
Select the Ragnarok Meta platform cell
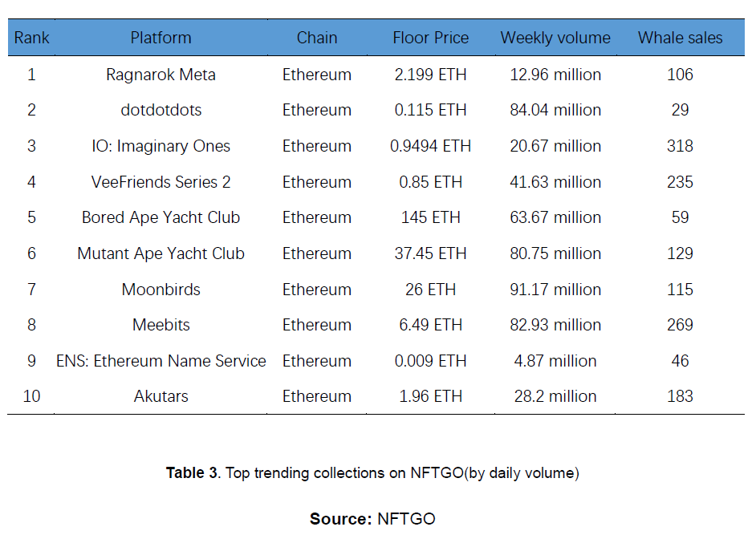pyautogui.click(x=161, y=75)
